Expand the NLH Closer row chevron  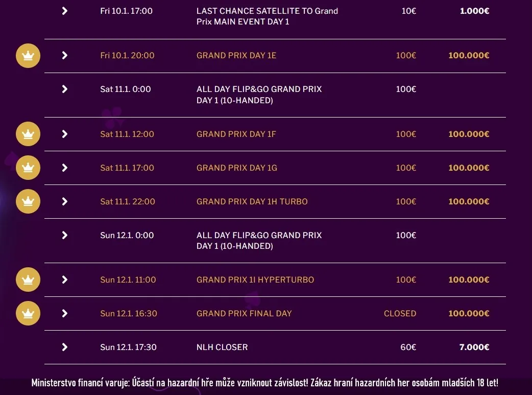point(65,347)
